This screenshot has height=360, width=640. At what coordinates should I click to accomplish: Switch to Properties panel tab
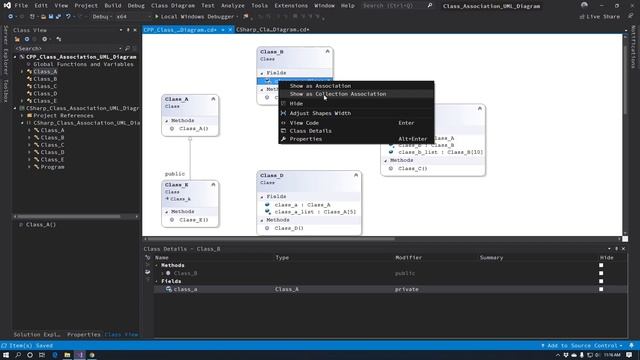point(84,334)
